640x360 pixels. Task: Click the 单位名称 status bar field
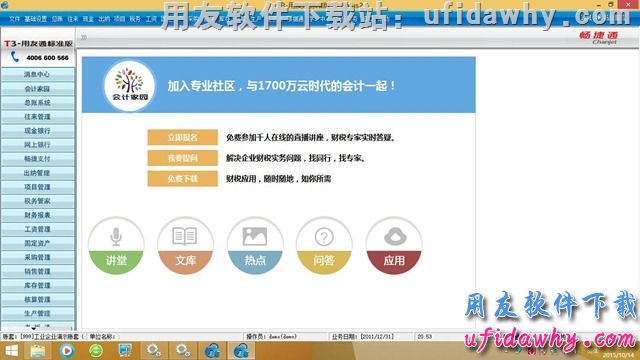tap(103, 337)
